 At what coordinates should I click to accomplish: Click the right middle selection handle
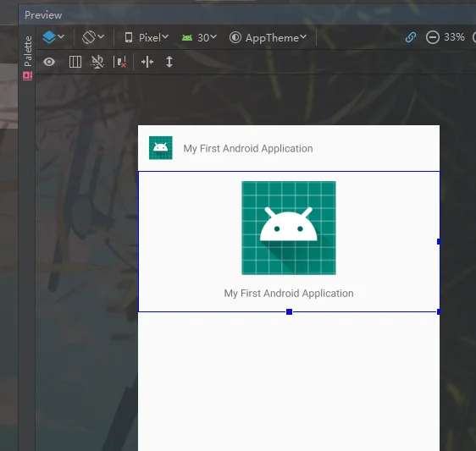coord(439,241)
